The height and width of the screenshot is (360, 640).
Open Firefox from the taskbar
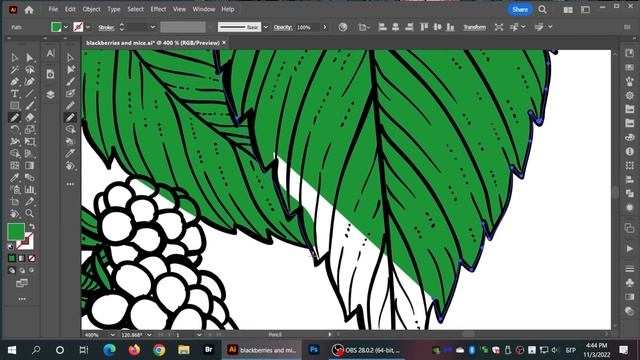tap(134, 350)
